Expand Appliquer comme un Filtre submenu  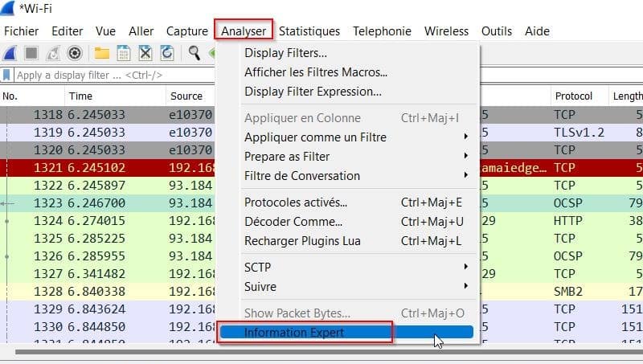[x=349, y=137]
